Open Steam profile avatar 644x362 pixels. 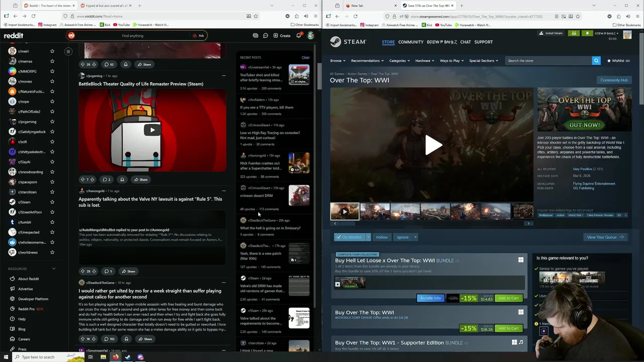pos(627,35)
